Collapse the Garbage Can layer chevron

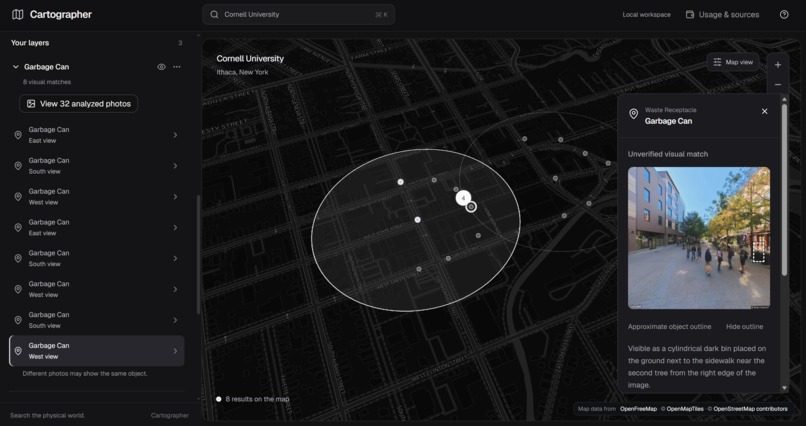click(x=15, y=67)
